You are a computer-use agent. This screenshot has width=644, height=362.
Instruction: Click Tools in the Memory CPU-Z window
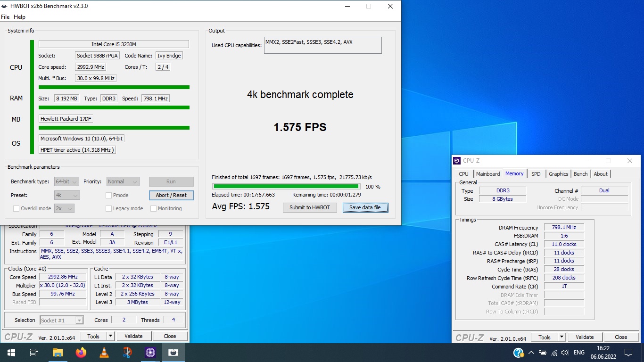click(x=545, y=337)
